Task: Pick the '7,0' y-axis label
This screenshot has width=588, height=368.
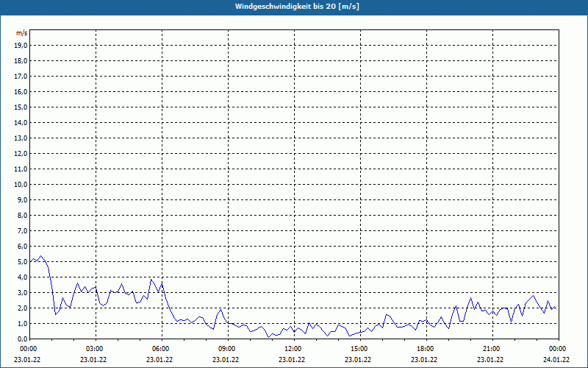Action: click(x=23, y=230)
